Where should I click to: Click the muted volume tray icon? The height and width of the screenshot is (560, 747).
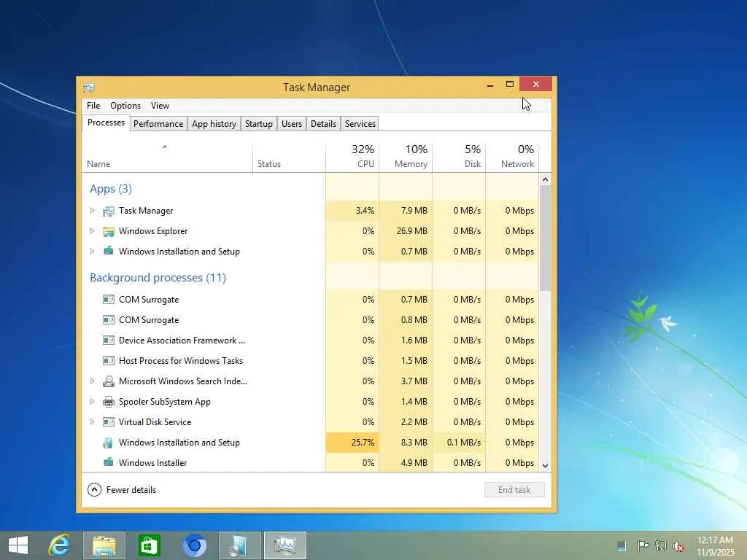click(678, 546)
